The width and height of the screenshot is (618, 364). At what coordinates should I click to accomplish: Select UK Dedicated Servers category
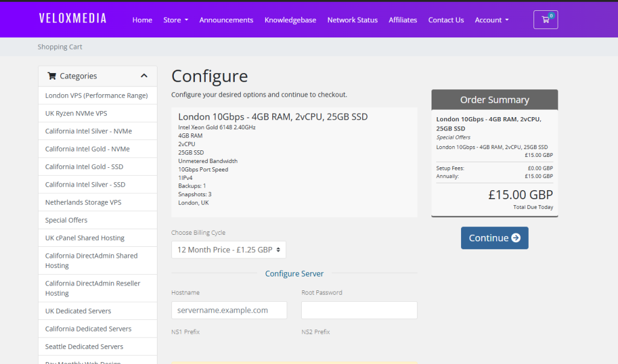98,311
